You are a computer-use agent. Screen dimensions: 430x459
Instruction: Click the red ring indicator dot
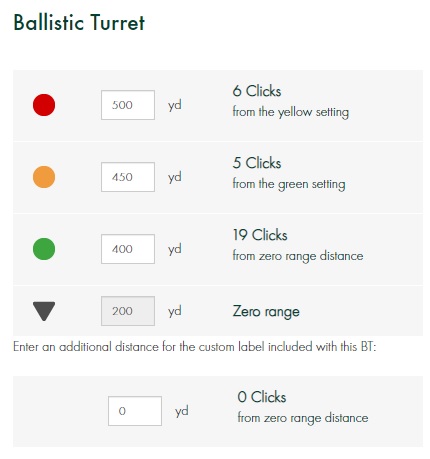click(44, 105)
